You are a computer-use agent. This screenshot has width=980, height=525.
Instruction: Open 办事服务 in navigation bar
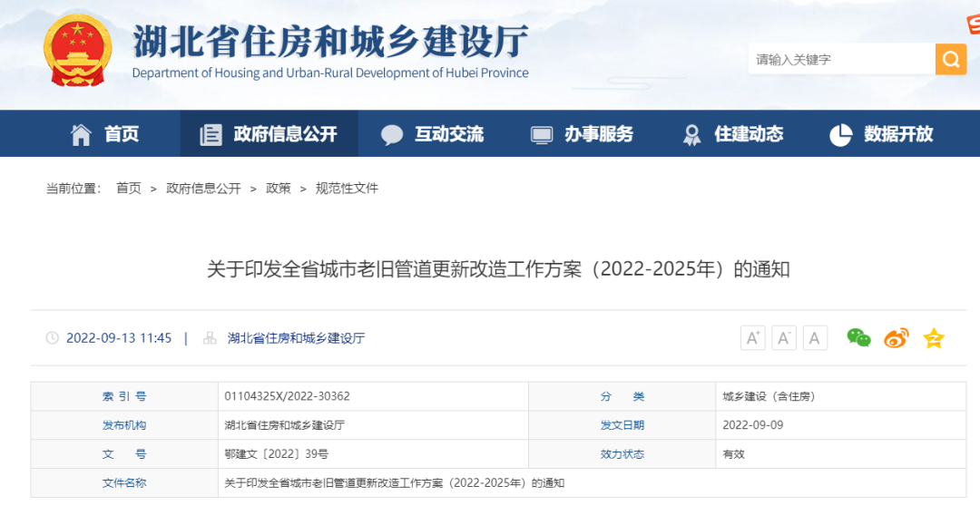[582, 134]
